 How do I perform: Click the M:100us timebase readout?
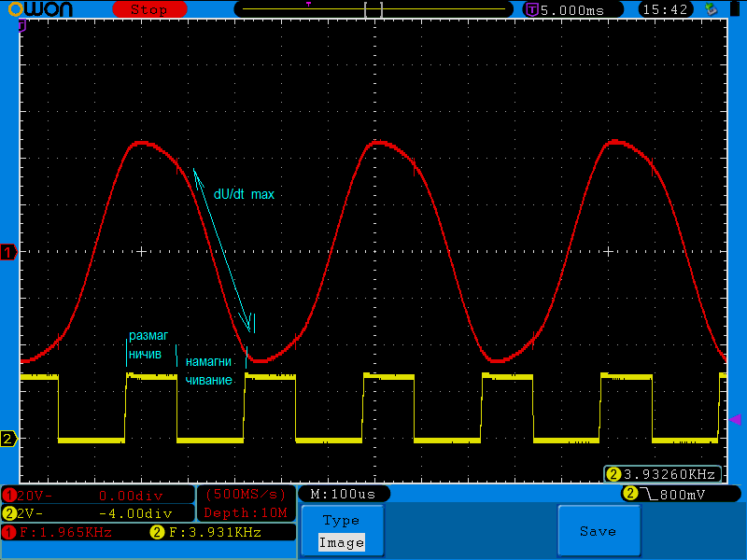point(343,494)
